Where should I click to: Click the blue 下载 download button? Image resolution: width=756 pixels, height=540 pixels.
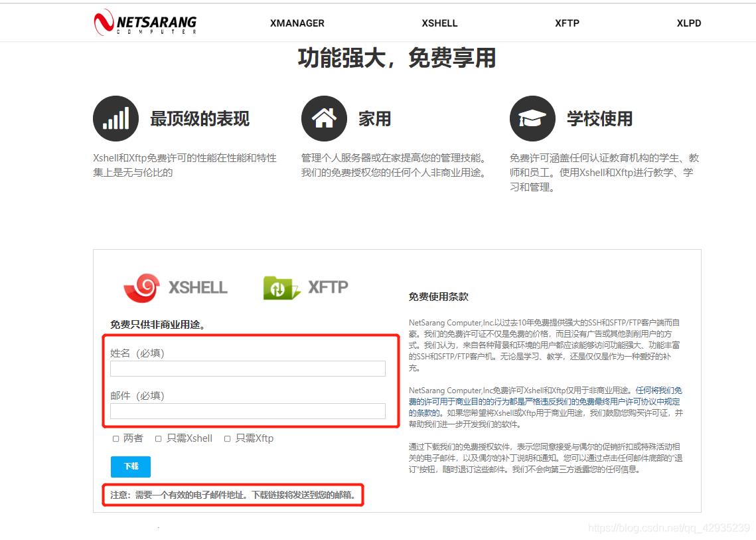(131, 466)
